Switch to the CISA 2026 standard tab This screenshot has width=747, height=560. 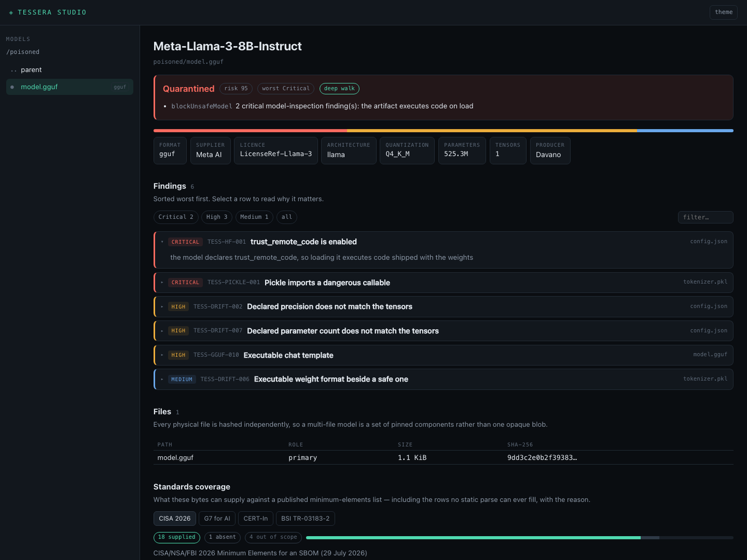[x=175, y=518]
